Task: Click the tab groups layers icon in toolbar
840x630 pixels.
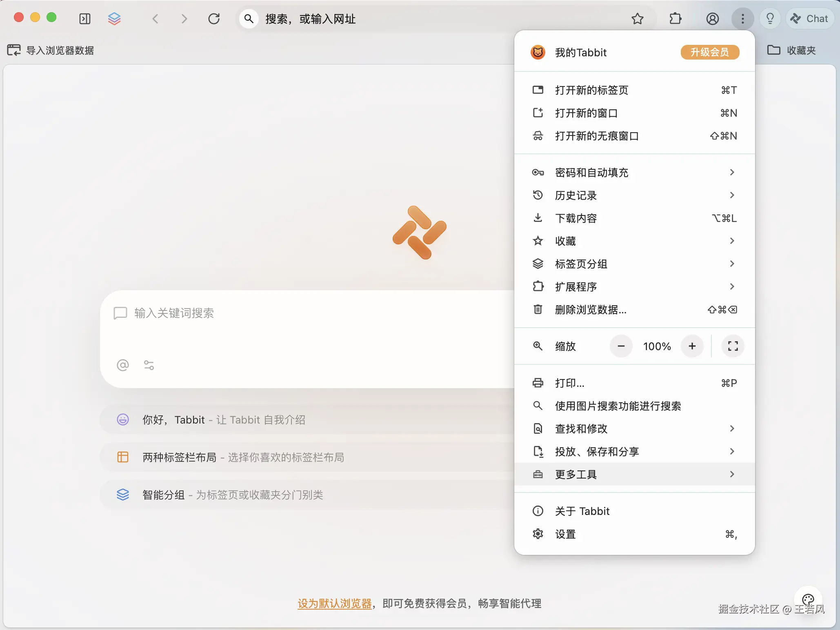Action: [x=114, y=19]
